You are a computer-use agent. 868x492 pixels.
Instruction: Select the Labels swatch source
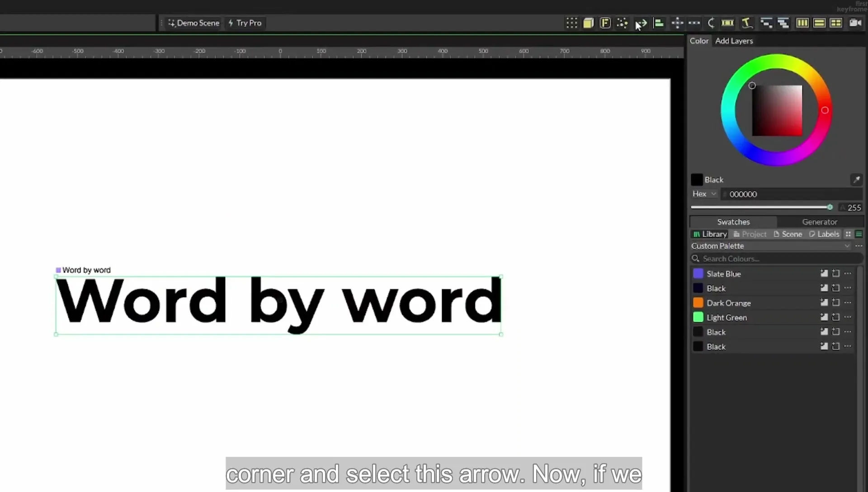point(824,234)
